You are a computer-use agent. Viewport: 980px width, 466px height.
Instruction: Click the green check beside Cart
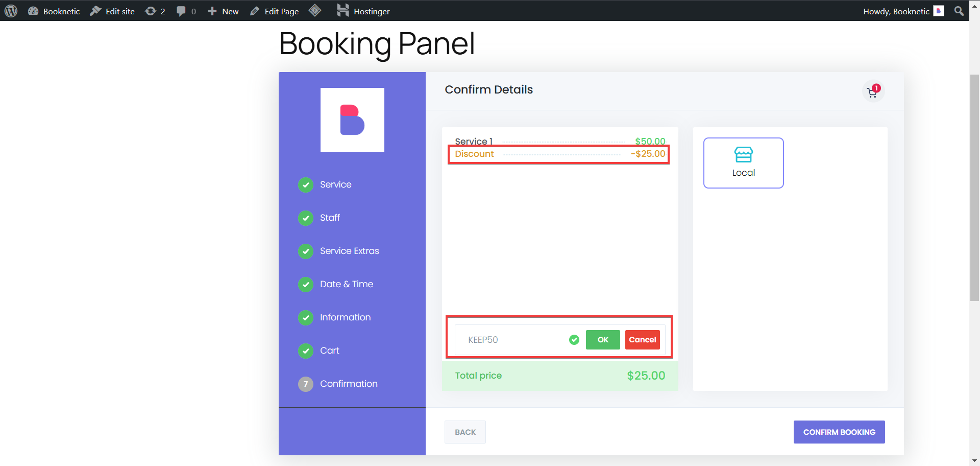click(x=306, y=351)
